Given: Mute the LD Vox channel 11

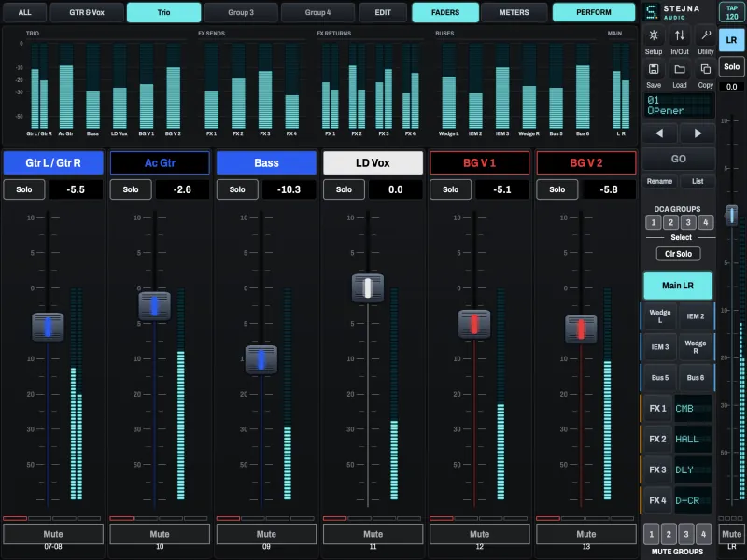Looking at the screenshot, I should tap(373, 534).
